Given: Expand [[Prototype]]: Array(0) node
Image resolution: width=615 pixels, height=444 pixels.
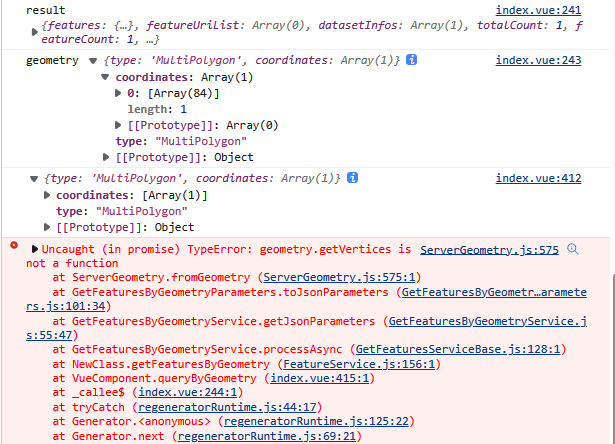Looking at the screenshot, I should [x=118, y=125].
